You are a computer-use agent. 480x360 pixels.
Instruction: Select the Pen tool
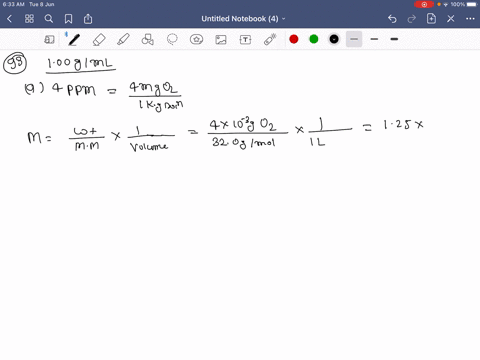(74, 40)
